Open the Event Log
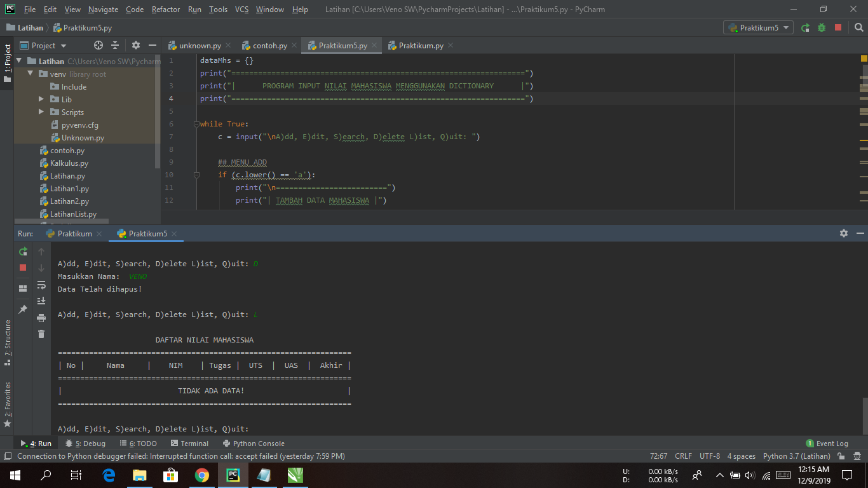 click(827, 444)
